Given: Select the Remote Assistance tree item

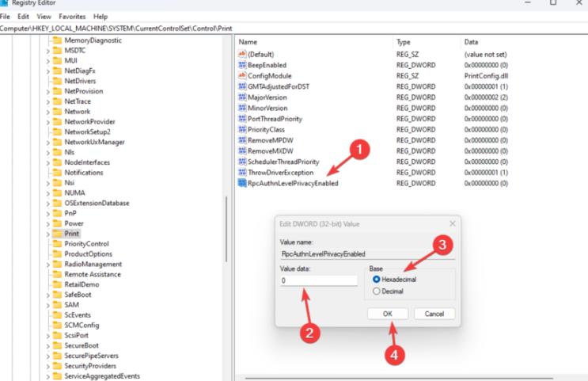Looking at the screenshot, I should coord(93,274).
